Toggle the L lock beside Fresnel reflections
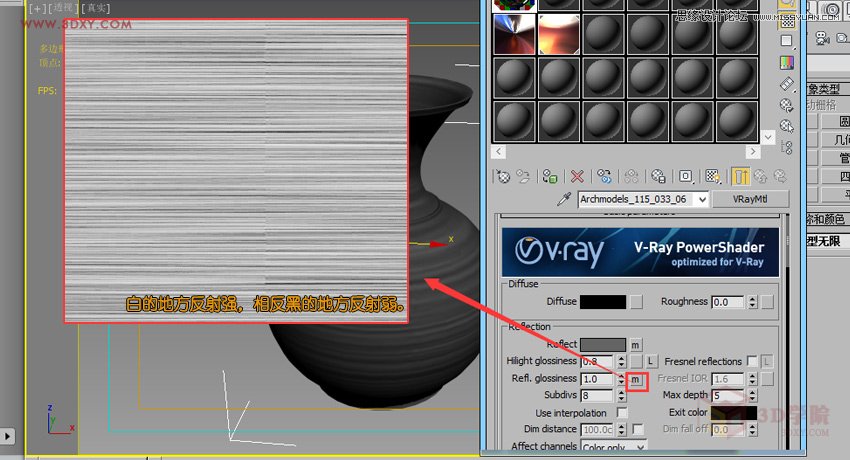 [x=767, y=361]
